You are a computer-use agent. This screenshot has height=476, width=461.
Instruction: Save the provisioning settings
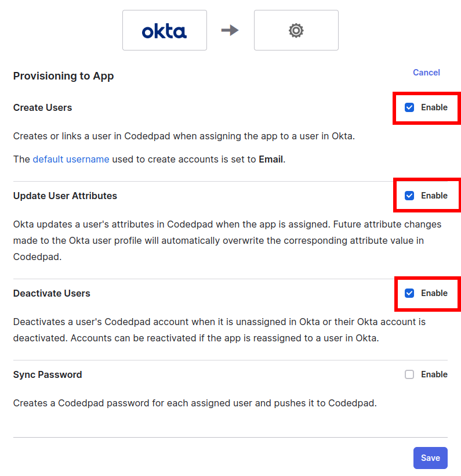click(x=430, y=458)
